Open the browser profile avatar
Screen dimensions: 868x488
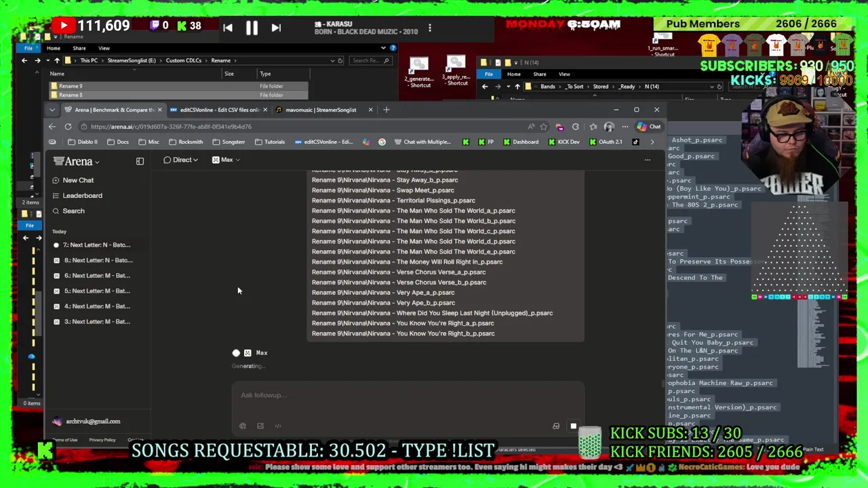609,127
